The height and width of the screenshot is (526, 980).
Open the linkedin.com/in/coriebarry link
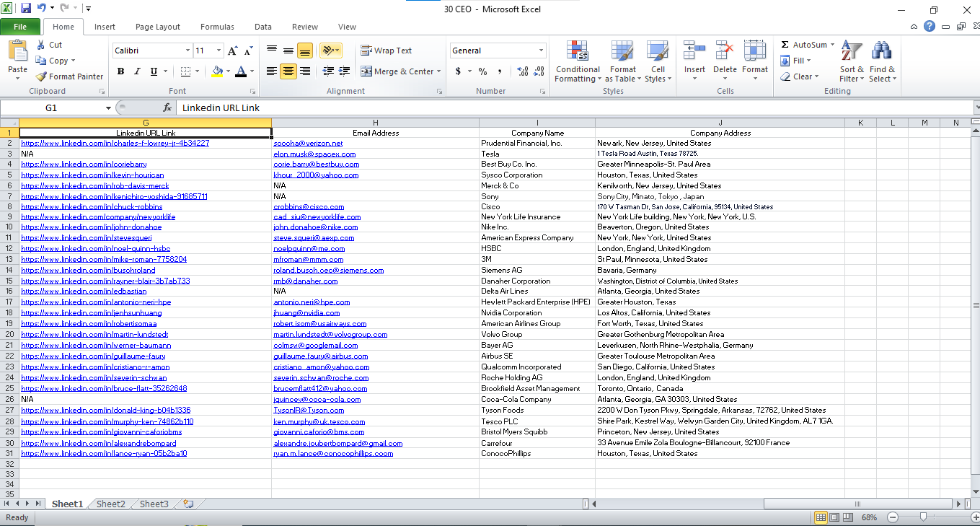tap(84, 165)
